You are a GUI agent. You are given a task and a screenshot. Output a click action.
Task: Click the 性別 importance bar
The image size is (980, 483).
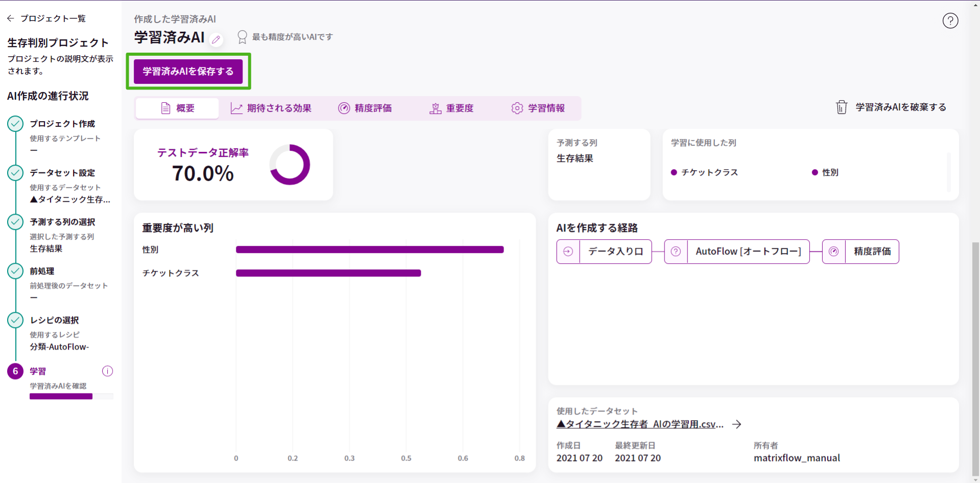[x=370, y=249]
